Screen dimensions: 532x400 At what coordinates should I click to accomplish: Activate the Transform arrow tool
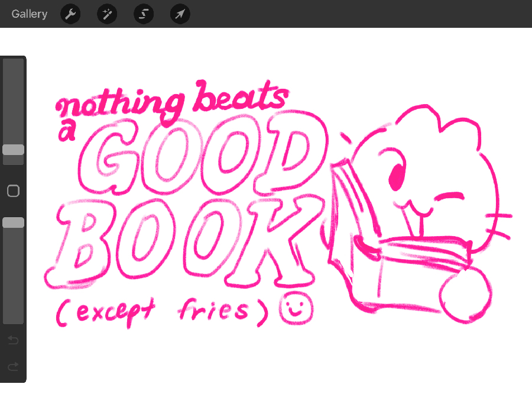click(180, 14)
